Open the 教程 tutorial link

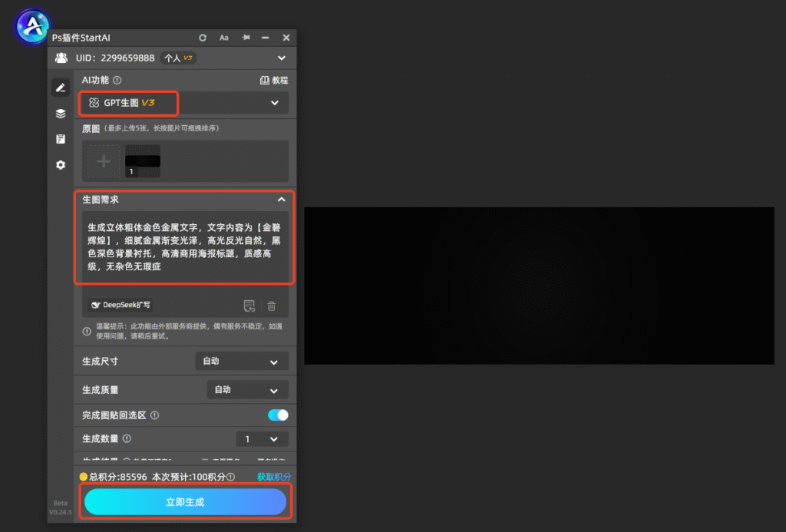tap(274, 81)
